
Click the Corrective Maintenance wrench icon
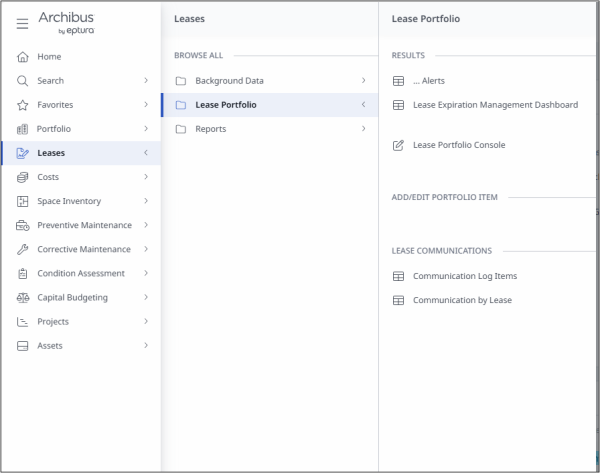[x=23, y=250]
